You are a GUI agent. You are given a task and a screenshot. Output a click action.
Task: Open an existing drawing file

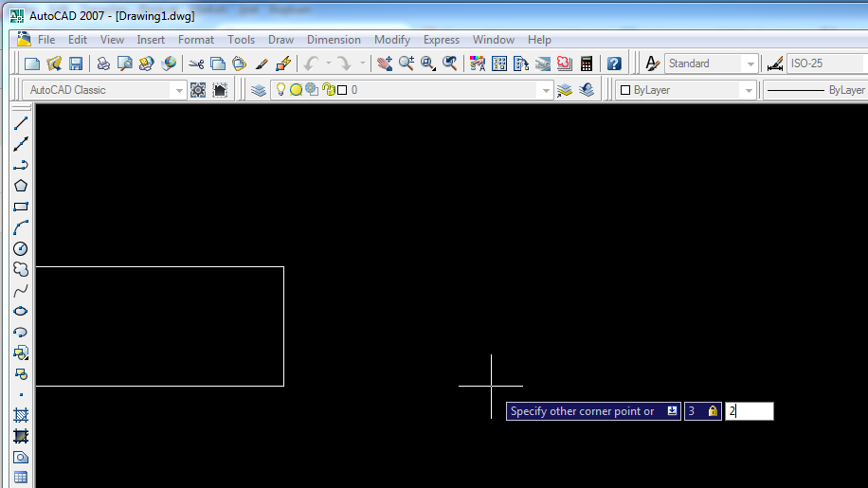(54, 63)
